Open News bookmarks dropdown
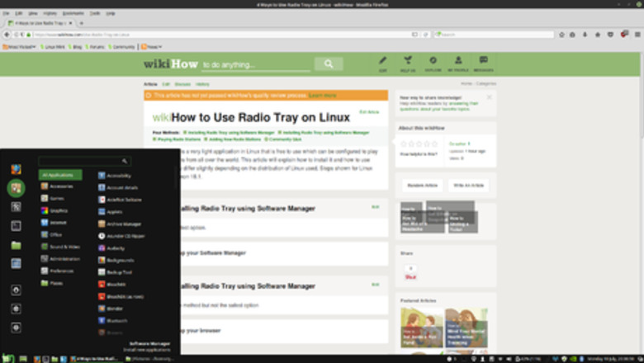 pos(152,47)
